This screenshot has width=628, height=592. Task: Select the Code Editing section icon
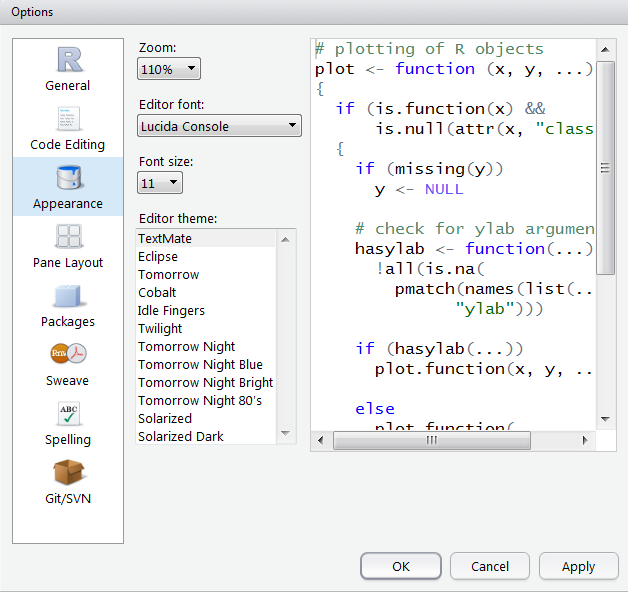click(x=68, y=120)
